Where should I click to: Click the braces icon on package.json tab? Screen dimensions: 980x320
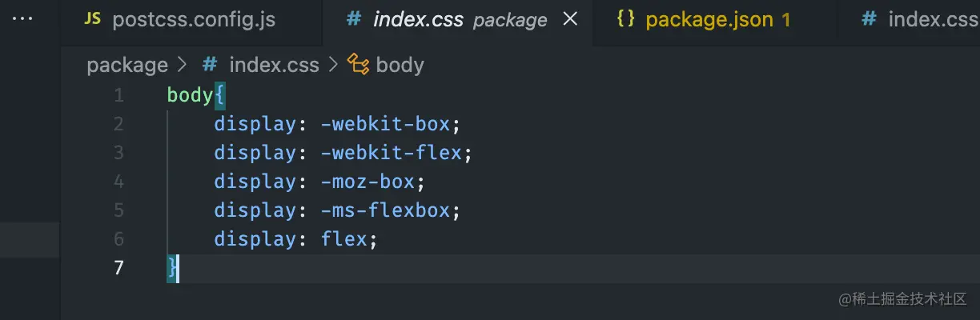[626, 20]
